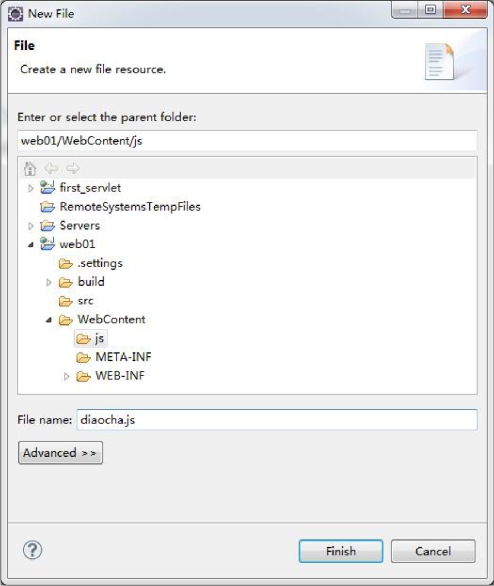The width and height of the screenshot is (494, 586).
Task: Expand the Servers folder node
Action: (31, 226)
